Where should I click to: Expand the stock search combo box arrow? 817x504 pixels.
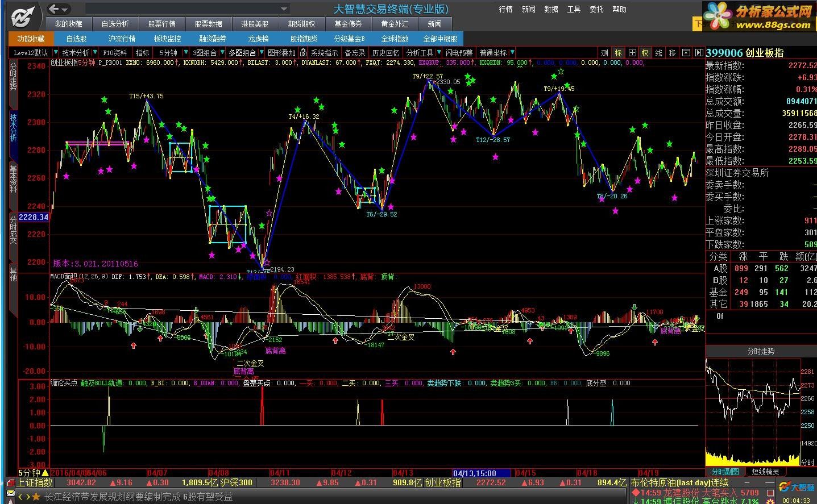click(x=284, y=9)
